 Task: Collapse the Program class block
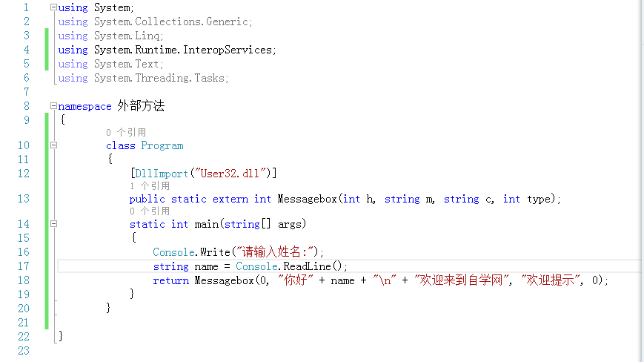pyautogui.click(x=53, y=145)
